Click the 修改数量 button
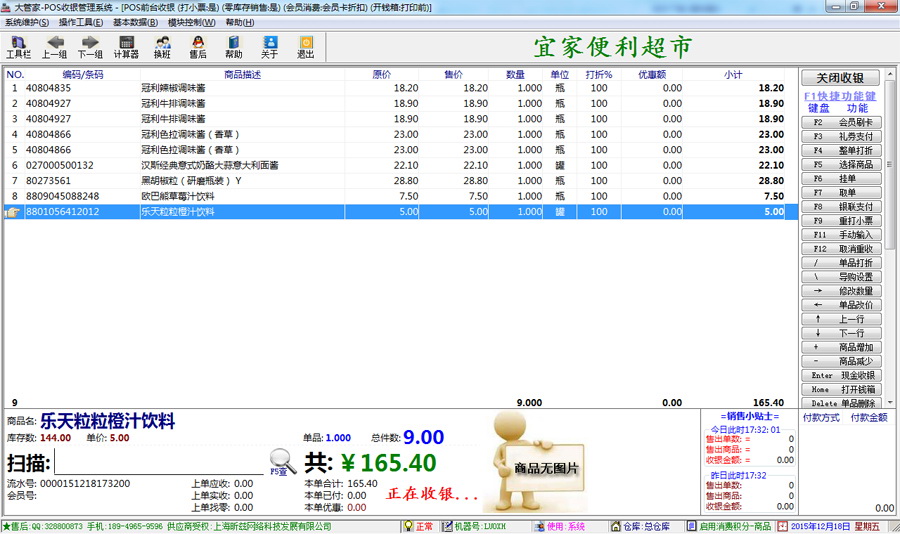The image size is (900, 534). coord(841,291)
